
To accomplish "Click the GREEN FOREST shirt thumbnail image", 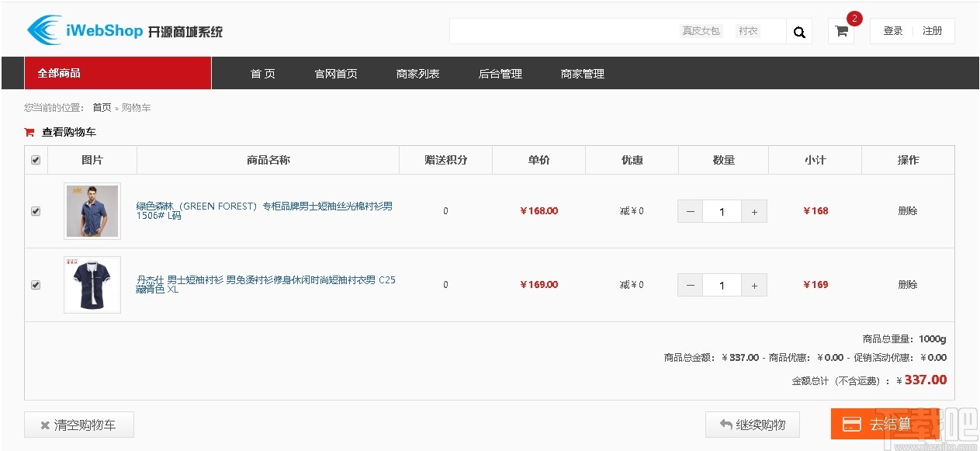I will [x=92, y=210].
